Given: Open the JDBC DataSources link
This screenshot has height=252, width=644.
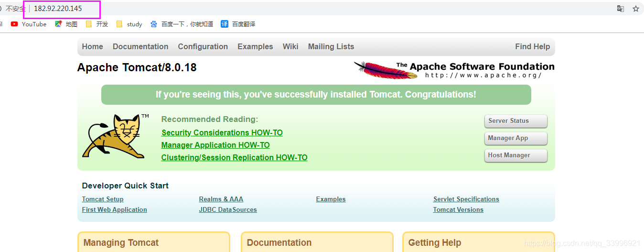Looking at the screenshot, I should pyautogui.click(x=228, y=209).
